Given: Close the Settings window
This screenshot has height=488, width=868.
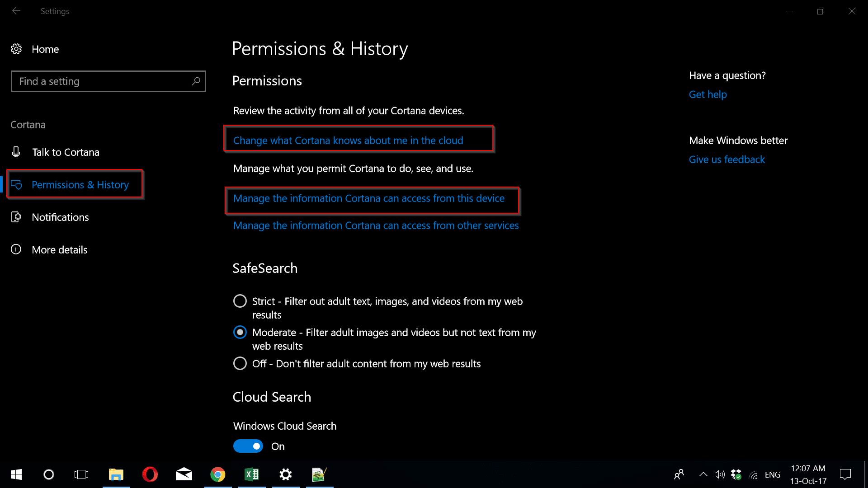Looking at the screenshot, I should (852, 11).
